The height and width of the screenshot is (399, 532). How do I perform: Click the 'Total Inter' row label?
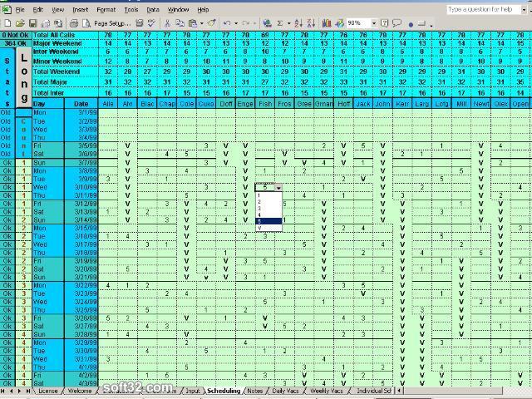tap(48, 93)
